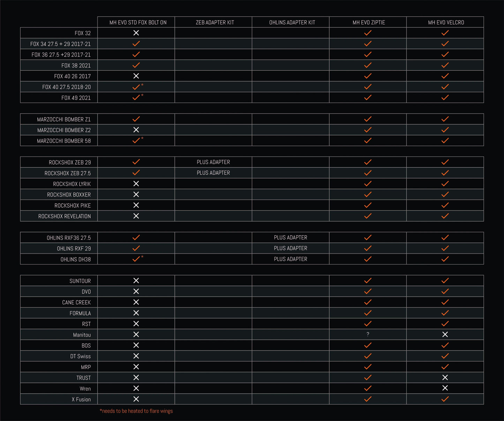Click the Velcro X mark for Manitou
The image size is (504, 421).
[445, 335]
